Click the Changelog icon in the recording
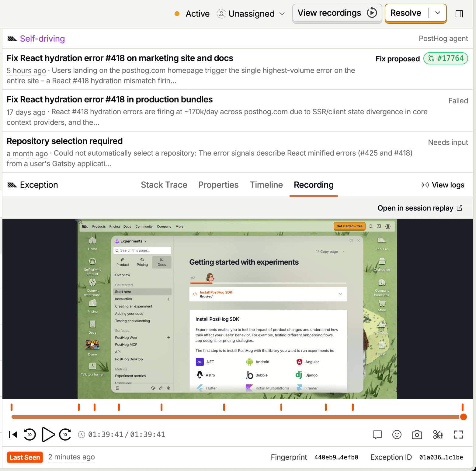 point(382,264)
